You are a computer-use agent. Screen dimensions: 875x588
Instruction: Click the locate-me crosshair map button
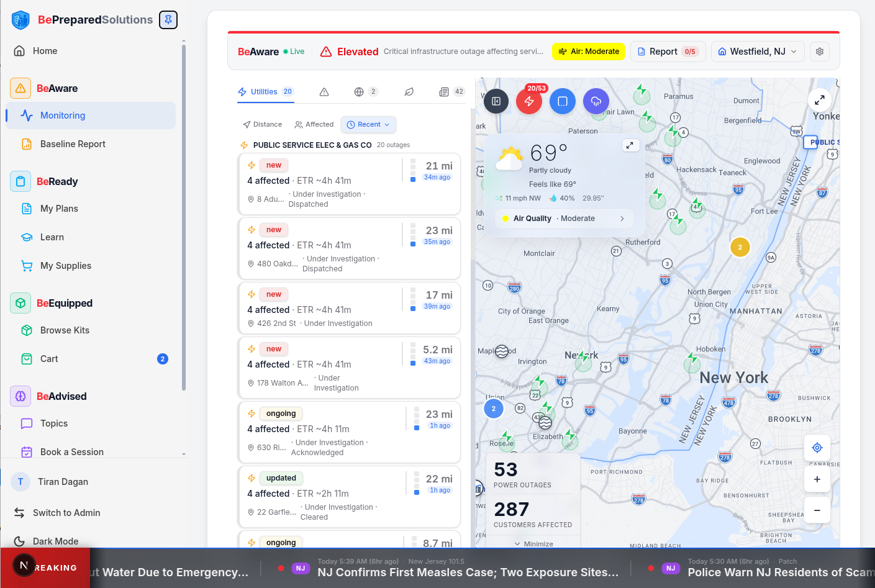click(817, 448)
